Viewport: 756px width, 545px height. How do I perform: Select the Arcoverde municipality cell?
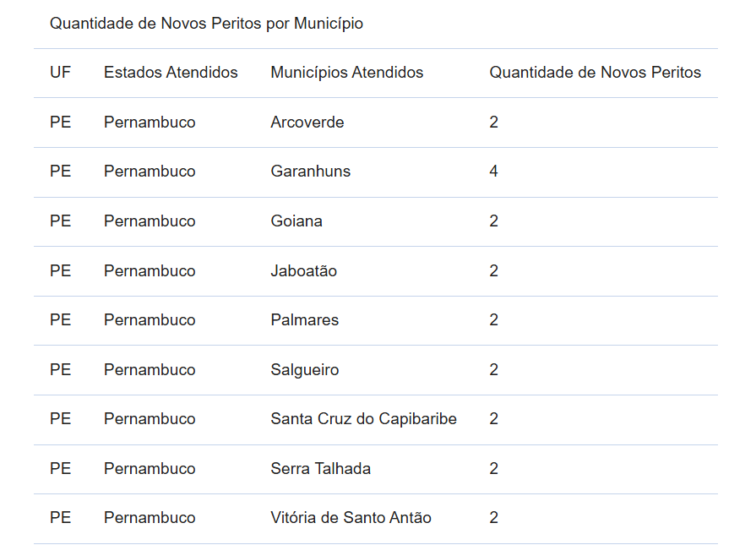pos(307,122)
